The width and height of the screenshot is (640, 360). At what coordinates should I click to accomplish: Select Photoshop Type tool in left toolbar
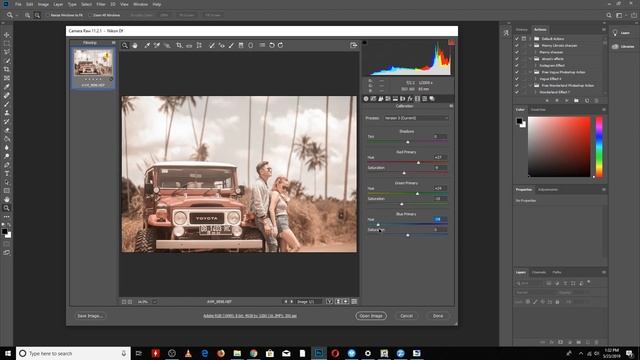click(x=7, y=174)
